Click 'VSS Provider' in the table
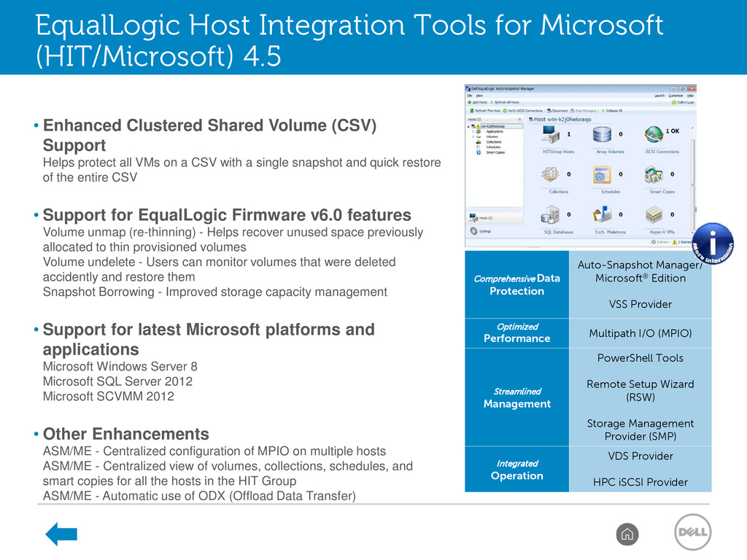 click(x=640, y=304)
